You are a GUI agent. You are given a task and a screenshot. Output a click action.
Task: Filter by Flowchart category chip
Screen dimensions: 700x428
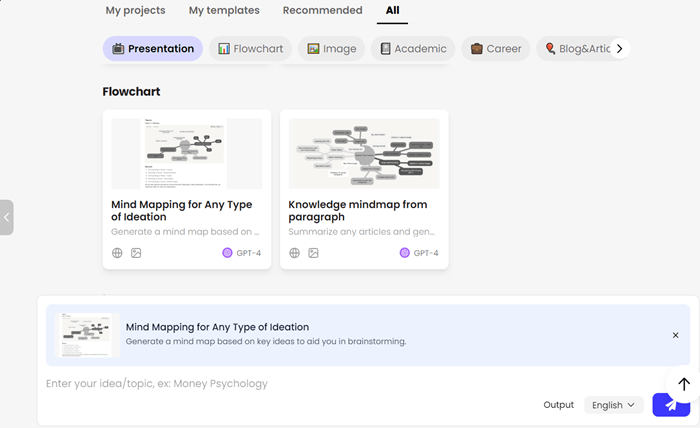[250, 49]
